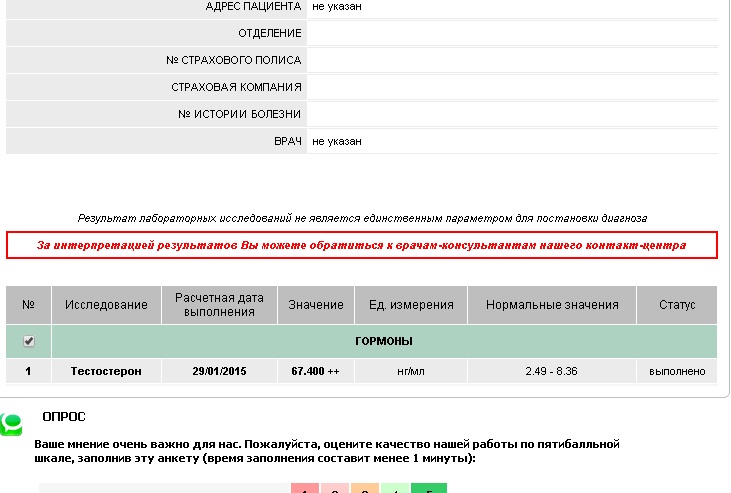
Task: Select the ГОРМОНЫ group header row
Action: tap(384, 341)
